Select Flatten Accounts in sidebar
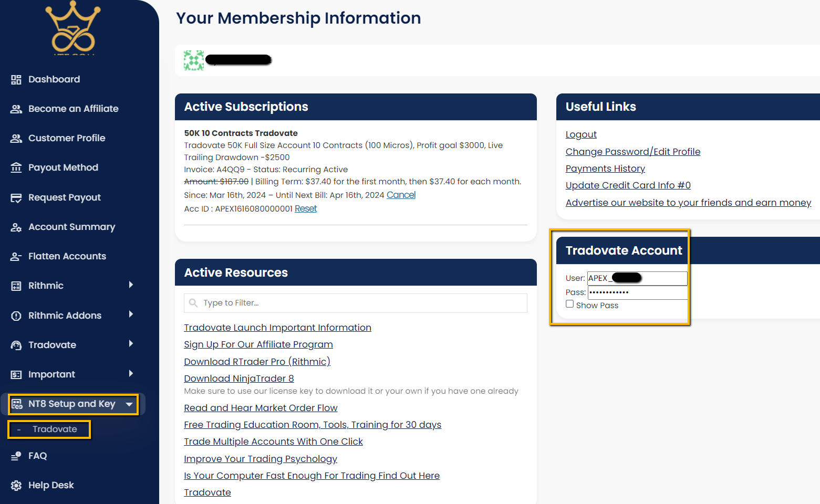Image resolution: width=820 pixels, height=504 pixels. pos(67,256)
